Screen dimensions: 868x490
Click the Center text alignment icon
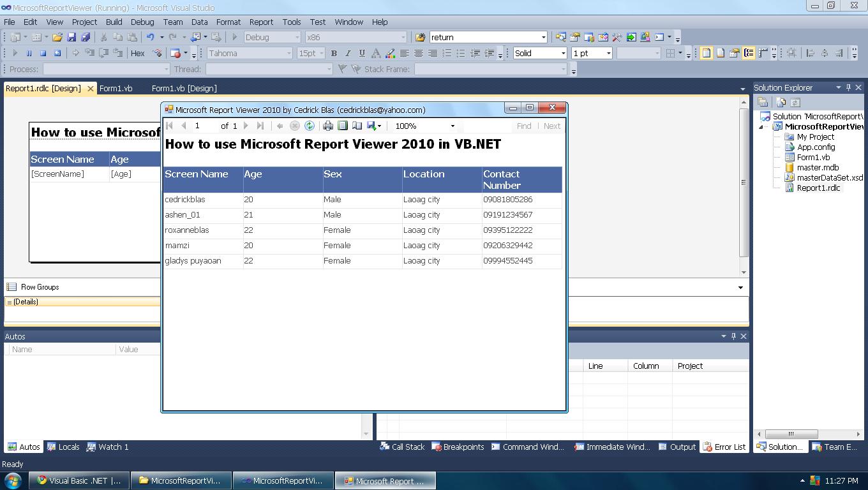419,53
